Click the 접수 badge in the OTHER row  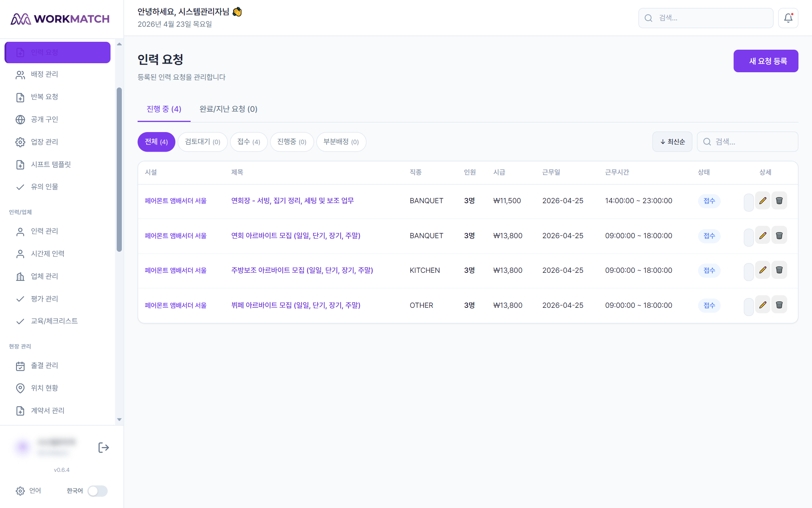[x=709, y=305]
